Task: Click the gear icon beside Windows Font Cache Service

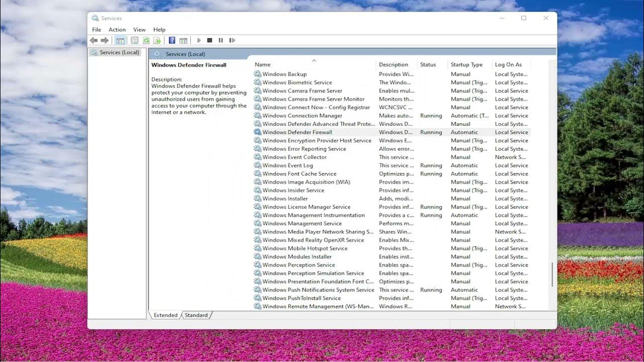Action: point(258,173)
